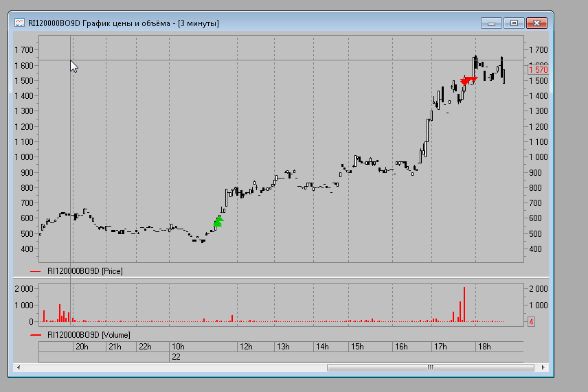Click the chart window icon in title bar
588x392 pixels.
20,23
